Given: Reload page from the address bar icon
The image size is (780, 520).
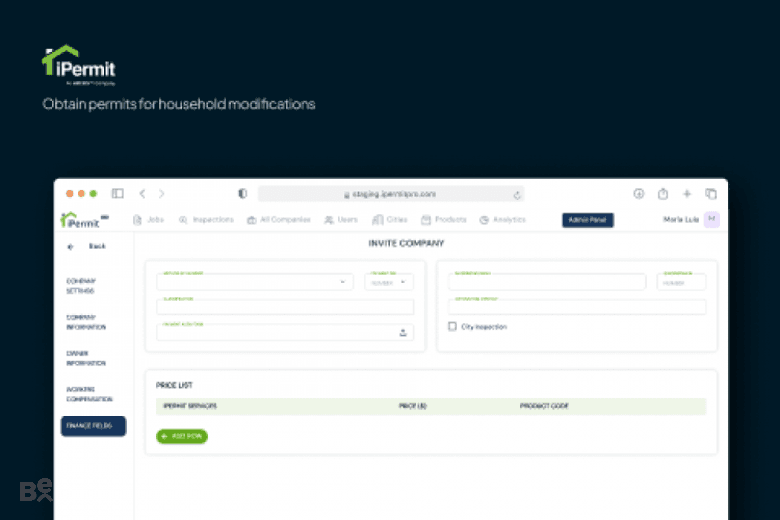Looking at the screenshot, I should tap(517, 195).
